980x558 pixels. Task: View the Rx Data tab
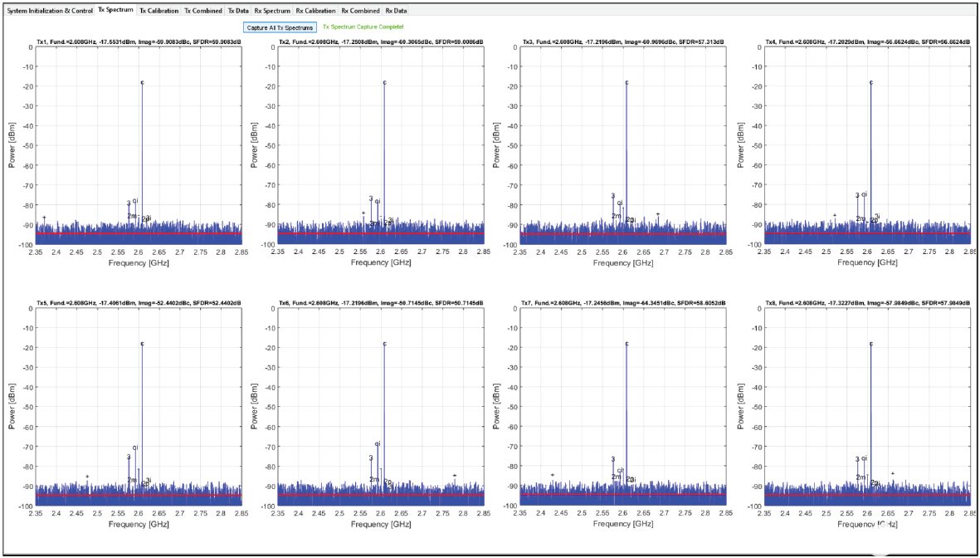coord(396,11)
